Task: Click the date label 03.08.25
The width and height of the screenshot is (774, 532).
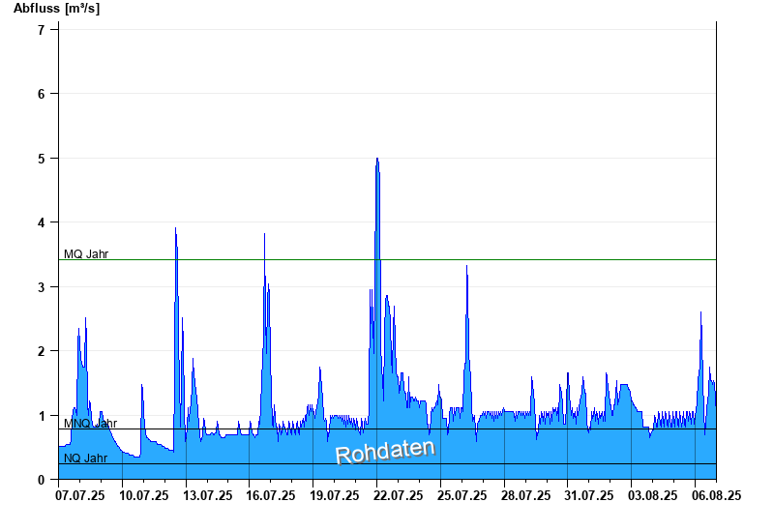Action: pyautogui.click(x=652, y=495)
